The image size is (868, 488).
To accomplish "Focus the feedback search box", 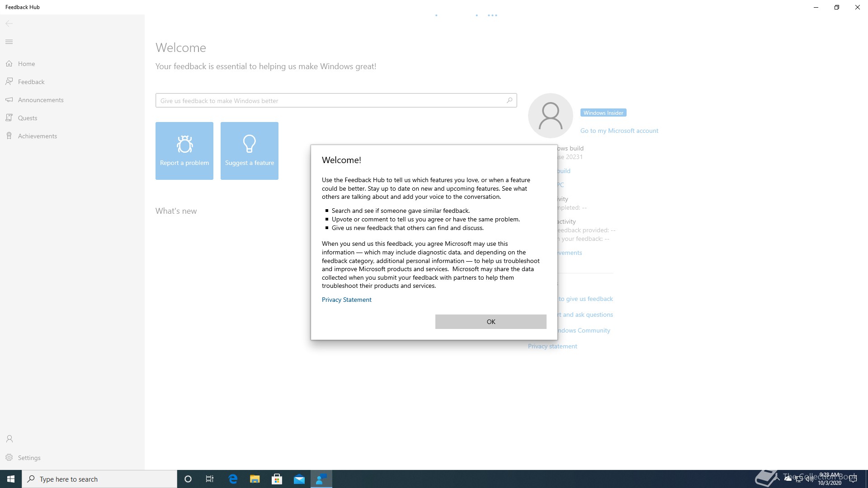I will coord(336,100).
